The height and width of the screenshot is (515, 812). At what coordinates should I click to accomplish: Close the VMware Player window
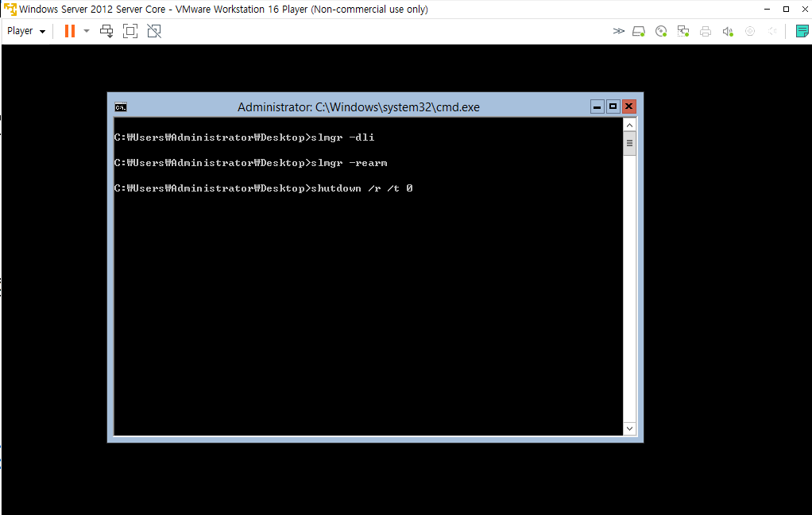click(805, 10)
